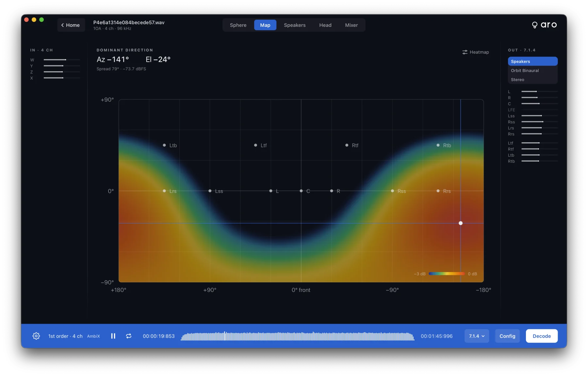Pause playback
This screenshot has height=376, width=588.
click(x=113, y=336)
